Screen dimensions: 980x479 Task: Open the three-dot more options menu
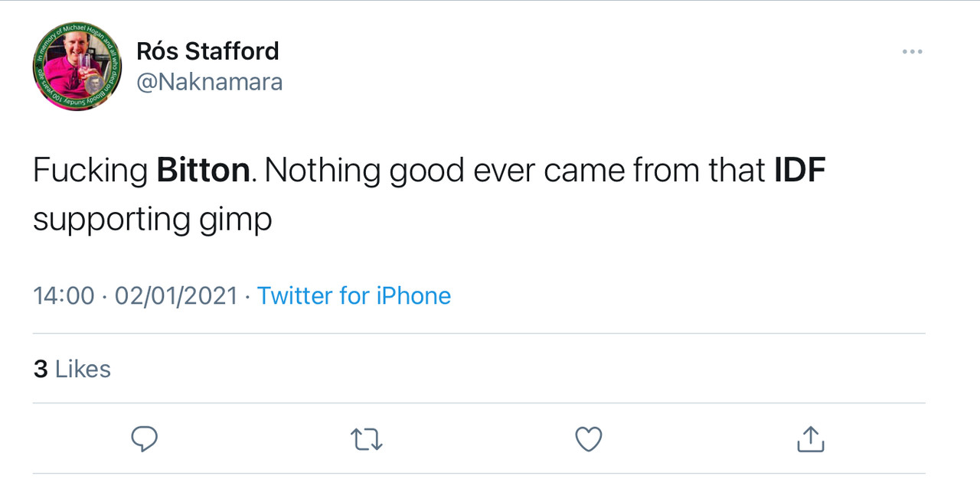pos(912,52)
